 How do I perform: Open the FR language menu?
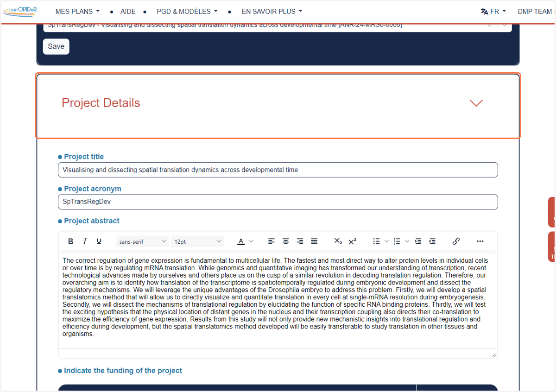pos(493,12)
